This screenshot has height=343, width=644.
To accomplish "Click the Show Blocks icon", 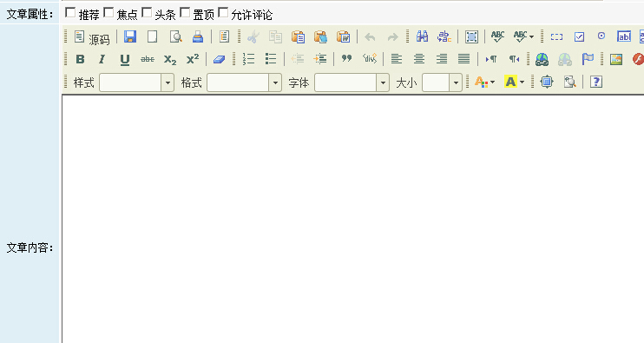I will click(x=569, y=82).
